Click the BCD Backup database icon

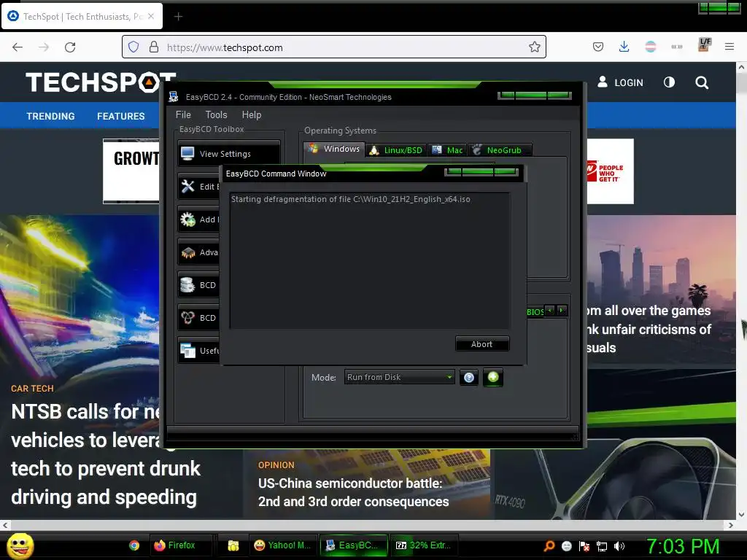pos(187,285)
